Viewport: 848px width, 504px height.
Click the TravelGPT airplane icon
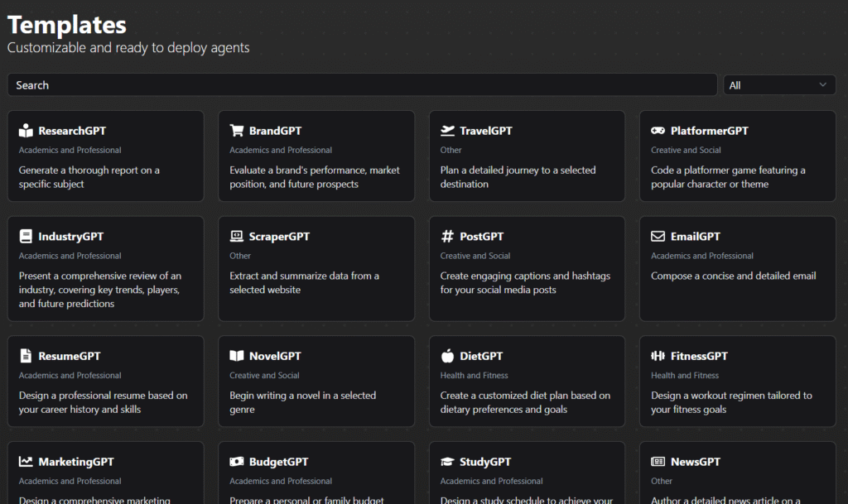click(x=447, y=131)
